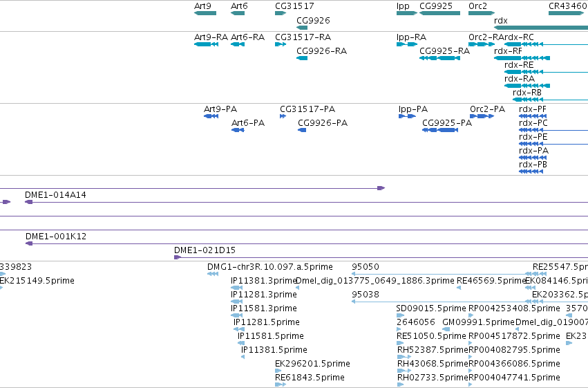
Task: Select the CG9926-RA transcript label
Action: click(322, 51)
